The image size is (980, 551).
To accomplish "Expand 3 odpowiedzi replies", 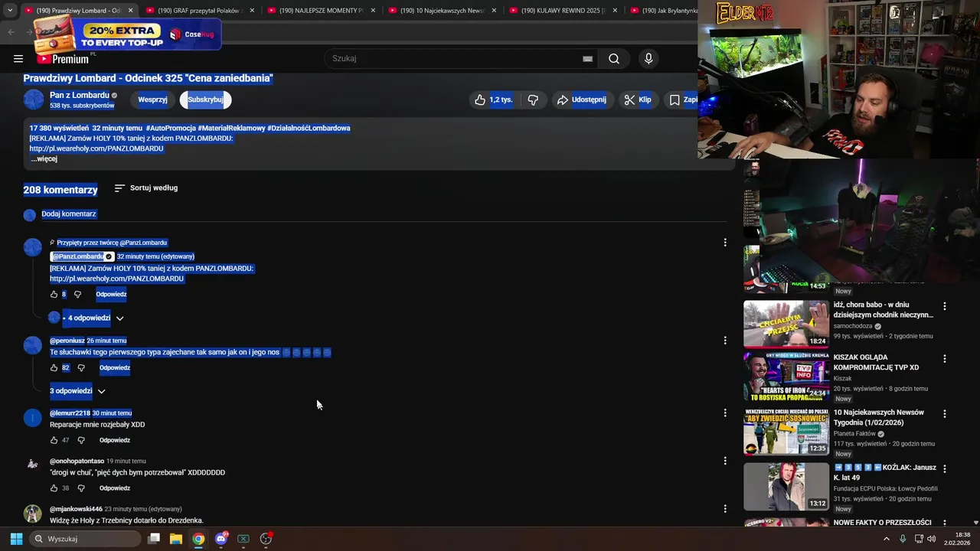I will (x=77, y=391).
